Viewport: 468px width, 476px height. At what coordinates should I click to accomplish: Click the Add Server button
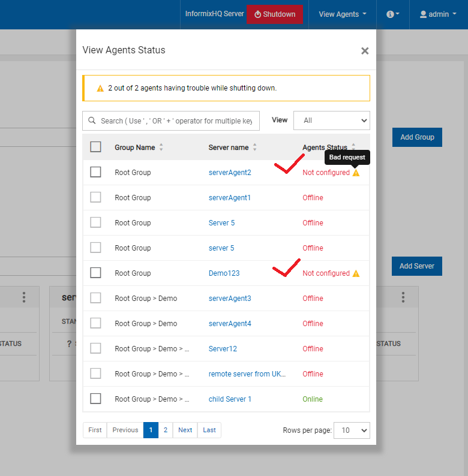[416, 266]
